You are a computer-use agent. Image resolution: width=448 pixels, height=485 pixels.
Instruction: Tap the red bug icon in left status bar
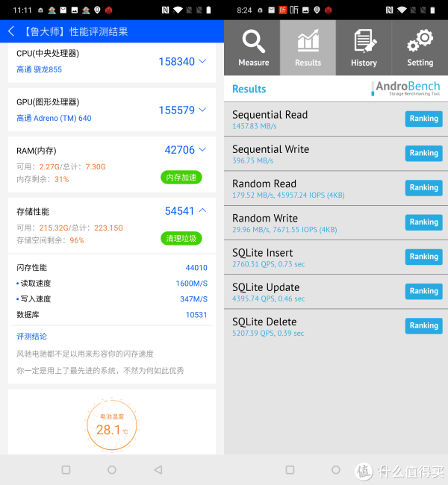[108, 10]
